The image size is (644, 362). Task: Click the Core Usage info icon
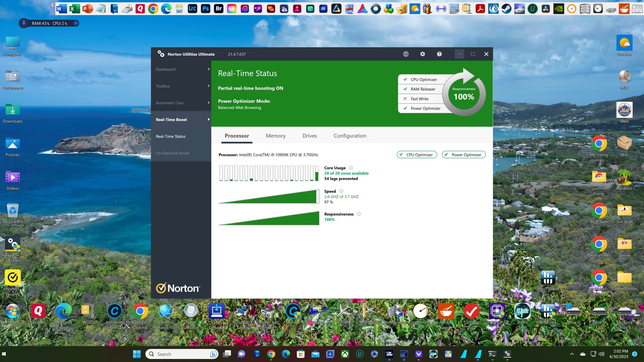pos(351,168)
